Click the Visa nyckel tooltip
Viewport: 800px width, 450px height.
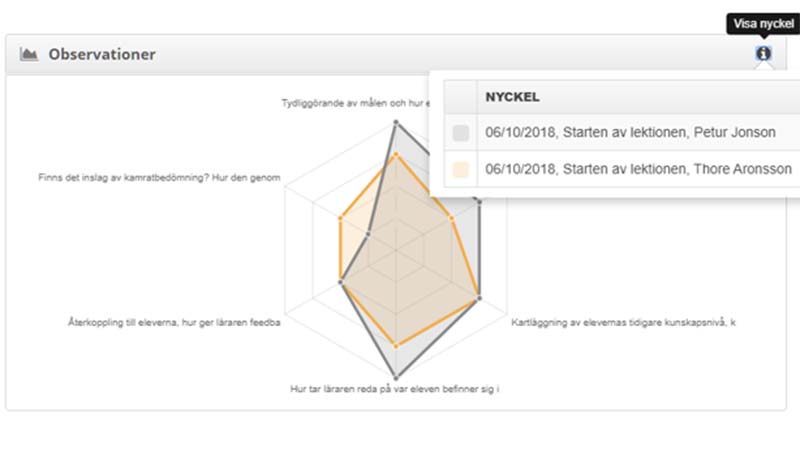(x=763, y=24)
